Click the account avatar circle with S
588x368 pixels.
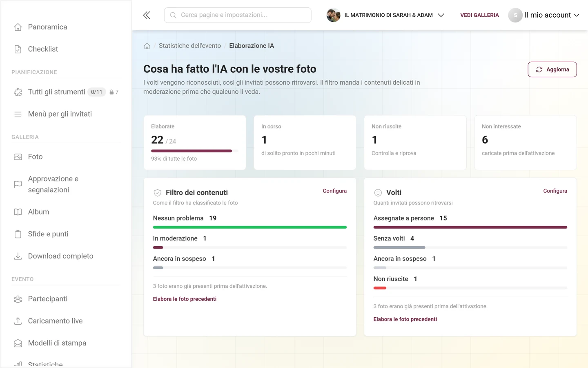click(x=515, y=15)
